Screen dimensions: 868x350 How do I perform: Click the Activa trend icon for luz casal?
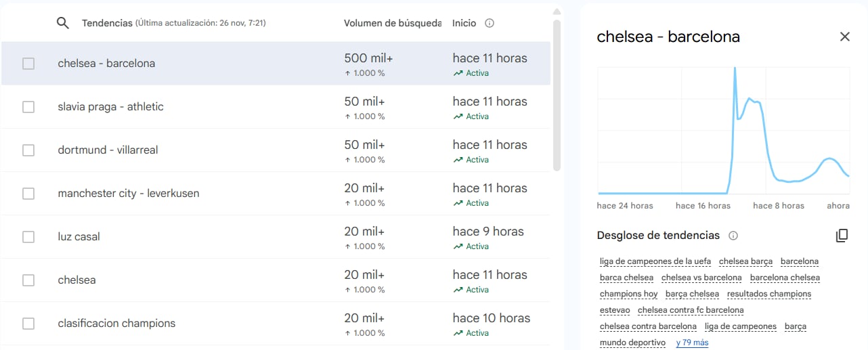click(458, 246)
